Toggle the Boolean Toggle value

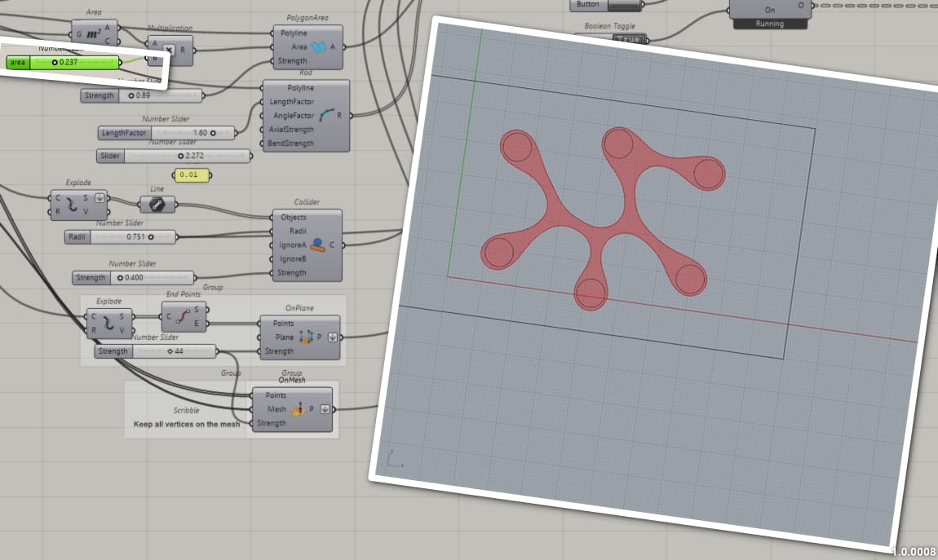coord(630,39)
